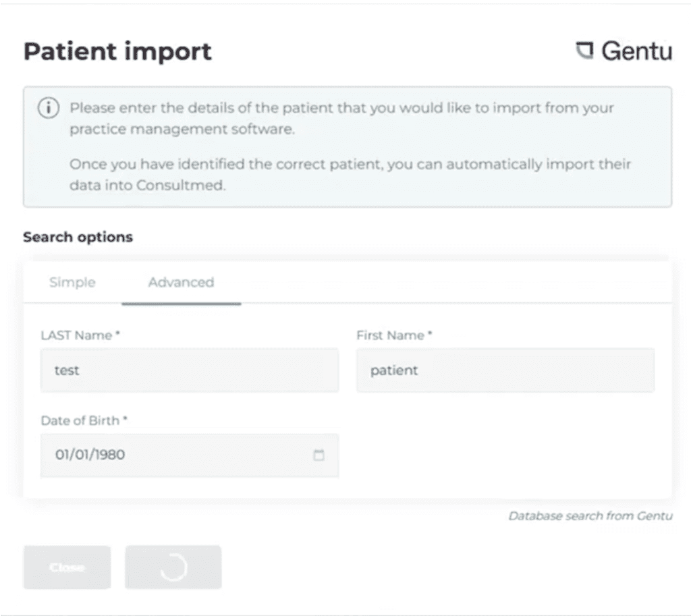Focus the LAST Name field containing test
The height and width of the screenshot is (616, 691).
click(x=190, y=370)
